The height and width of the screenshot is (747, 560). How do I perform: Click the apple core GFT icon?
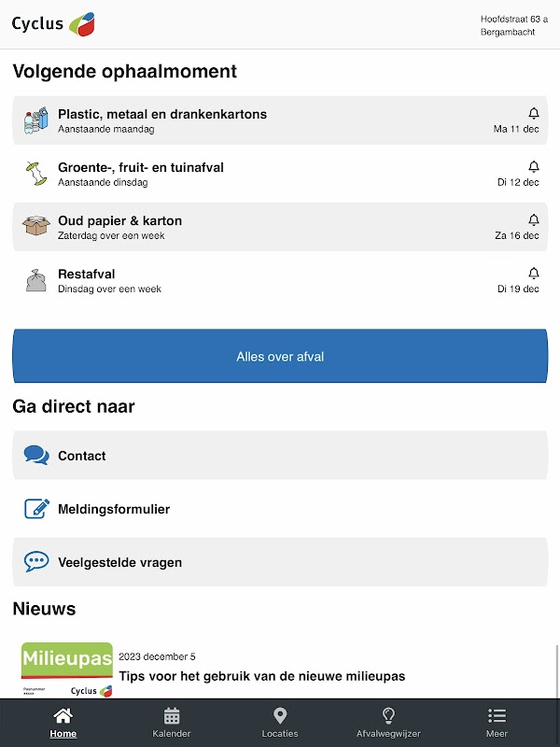point(35,174)
